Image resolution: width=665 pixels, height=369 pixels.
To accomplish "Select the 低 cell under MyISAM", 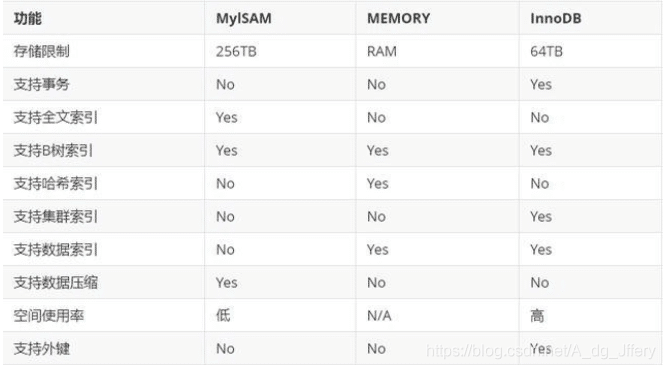I will click(x=223, y=316).
